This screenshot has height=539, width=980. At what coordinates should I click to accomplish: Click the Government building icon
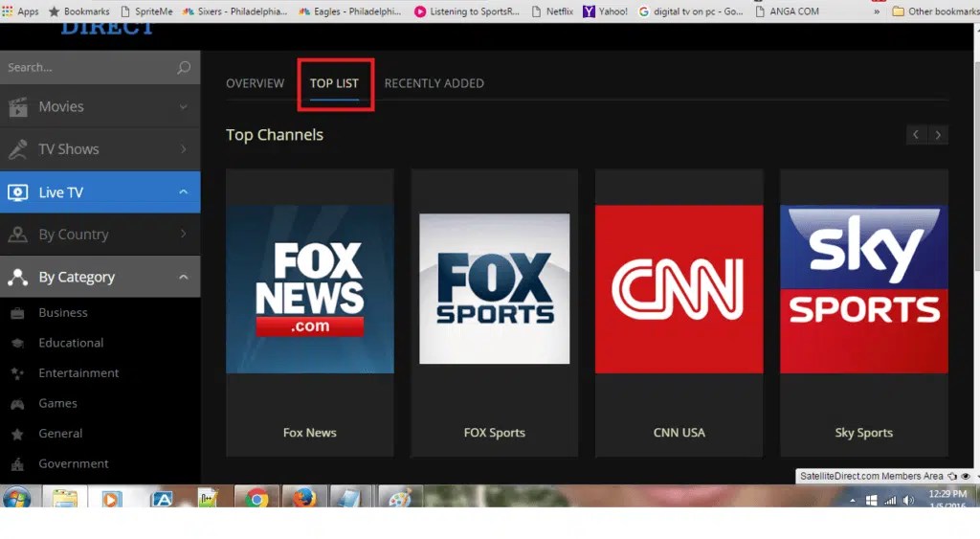17,464
